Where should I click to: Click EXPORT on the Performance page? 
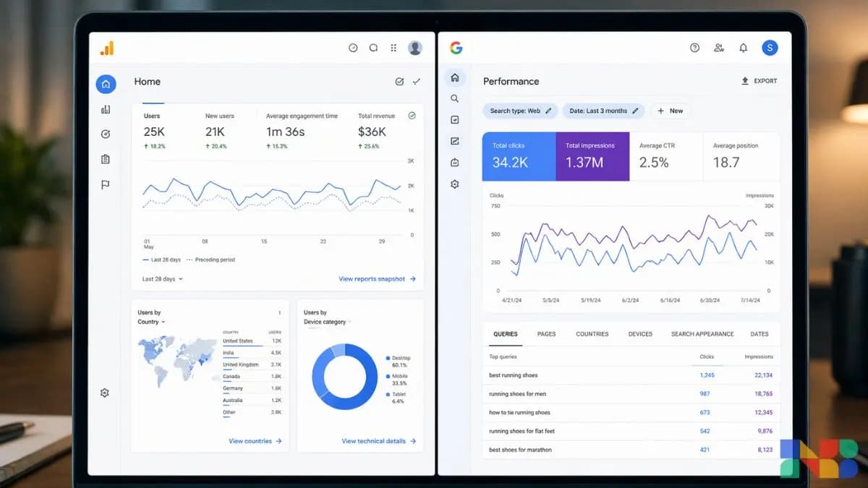click(x=759, y=81)
